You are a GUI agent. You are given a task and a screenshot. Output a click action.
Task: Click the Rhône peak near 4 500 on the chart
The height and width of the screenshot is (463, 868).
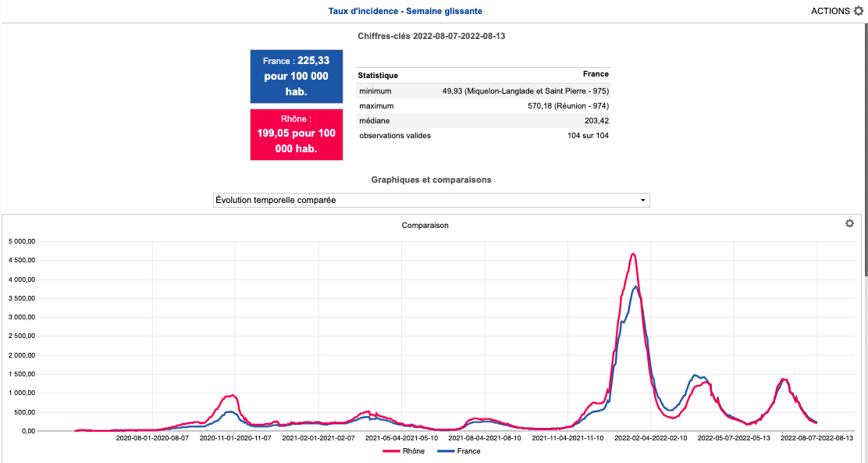(x=633, y=254)
